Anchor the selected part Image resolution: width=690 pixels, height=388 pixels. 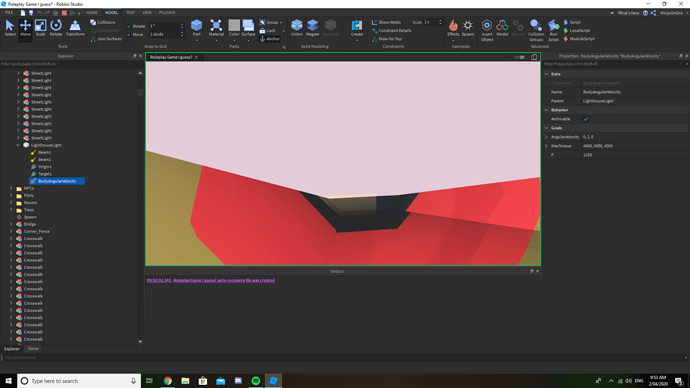tap(270, 39)
